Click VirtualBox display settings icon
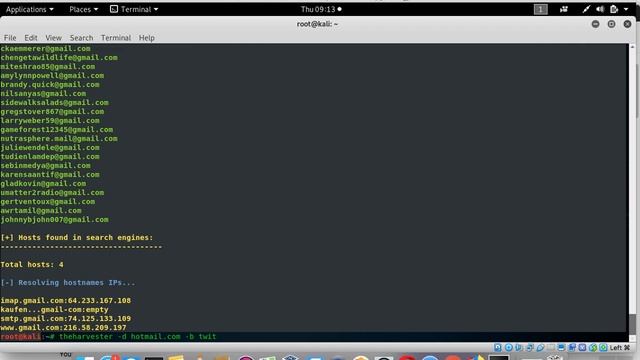This screenshot has height=360, width=640. [x=561, y=347]
